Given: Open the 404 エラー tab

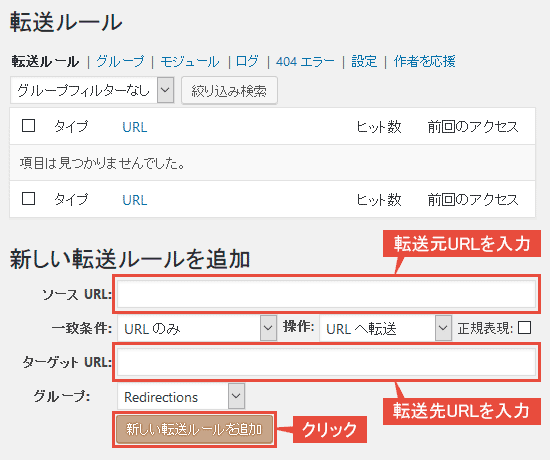Looking at the screenshot, I should (305, 61).
